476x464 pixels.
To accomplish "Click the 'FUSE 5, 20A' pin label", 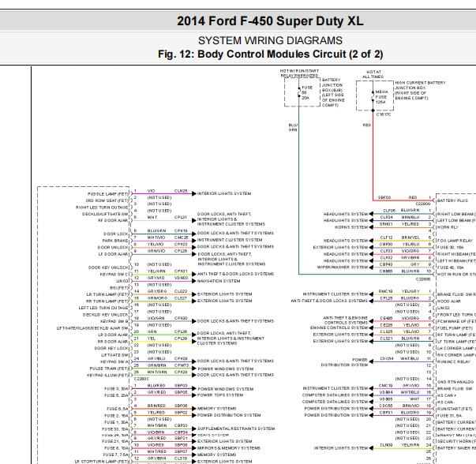I will pos(117,395).
